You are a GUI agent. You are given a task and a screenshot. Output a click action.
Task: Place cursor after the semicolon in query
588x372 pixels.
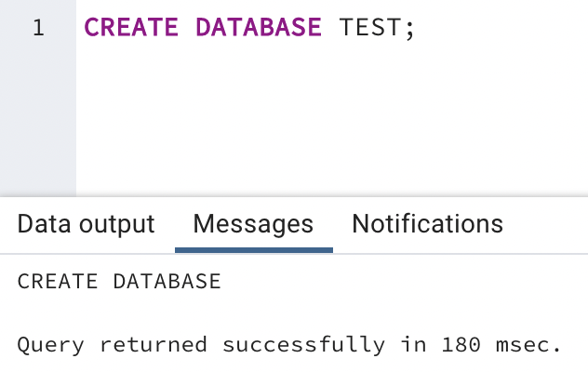(416, 27)
